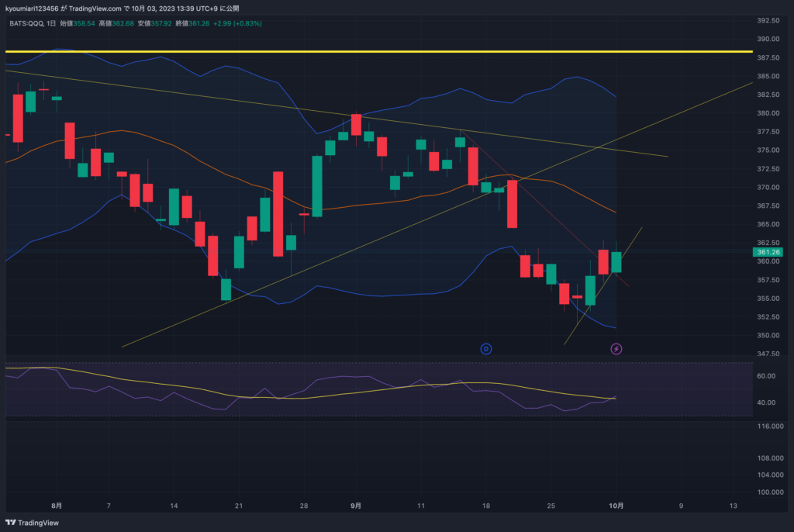Click the 高値362.68 high value
The height and width of the screenshot is (532, 794).
click(x=116, y=23)
